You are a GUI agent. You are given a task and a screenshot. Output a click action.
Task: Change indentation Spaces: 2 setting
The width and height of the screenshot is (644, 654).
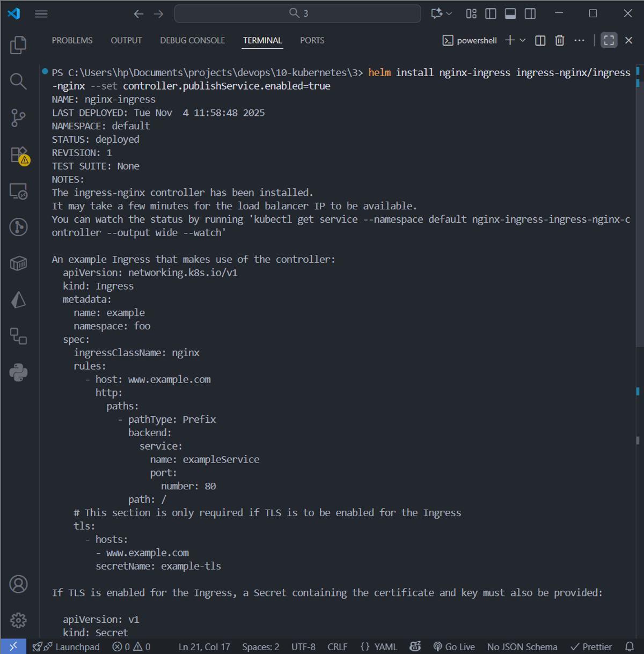click(261, 646)
